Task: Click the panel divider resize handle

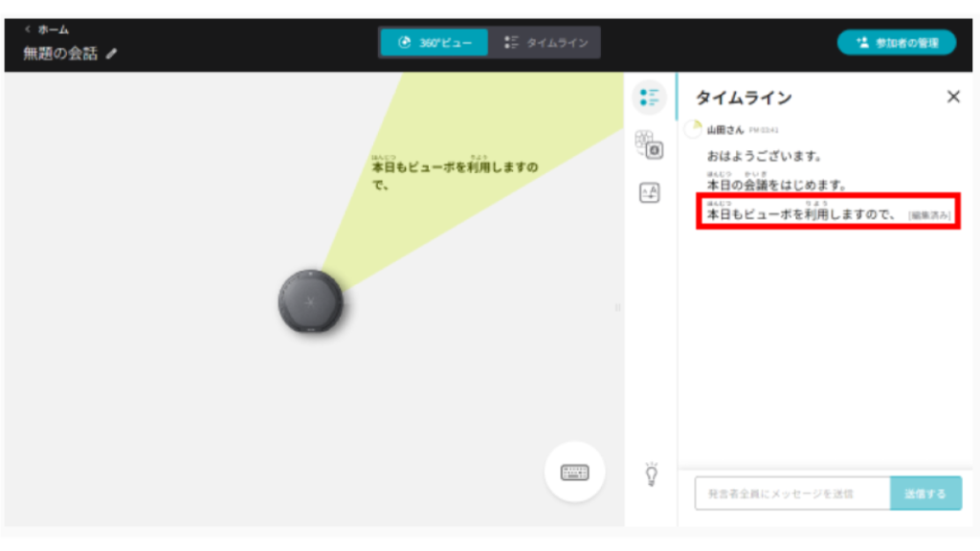Action: (x=617, y=307)
